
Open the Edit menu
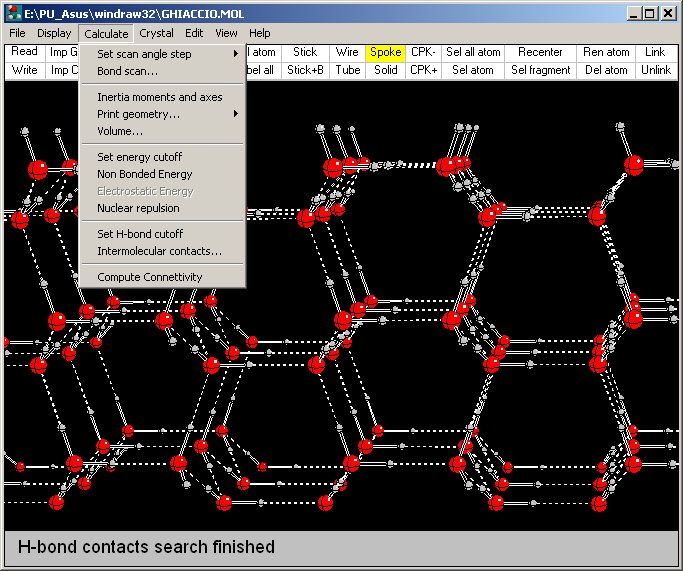(x=194, y=33)
